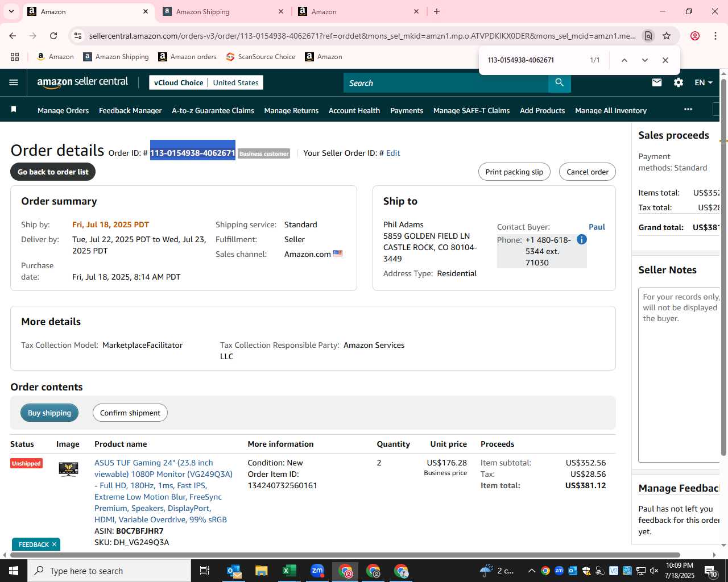
Task: Click the buyer name Paul link
Action: [x=597, y=227]
